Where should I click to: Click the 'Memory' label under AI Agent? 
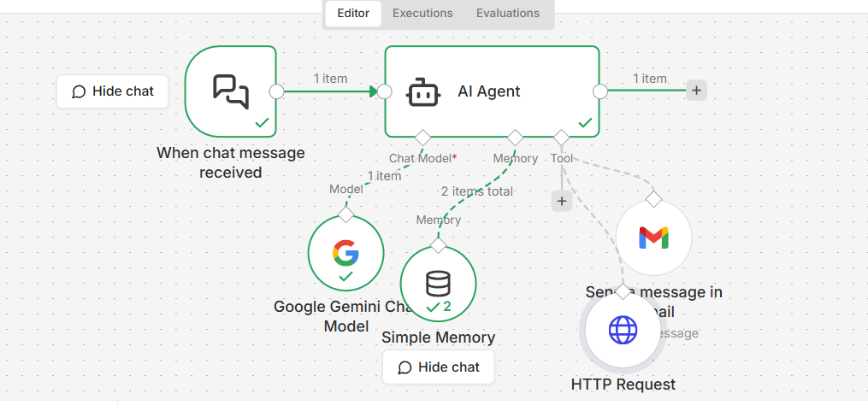516,158
